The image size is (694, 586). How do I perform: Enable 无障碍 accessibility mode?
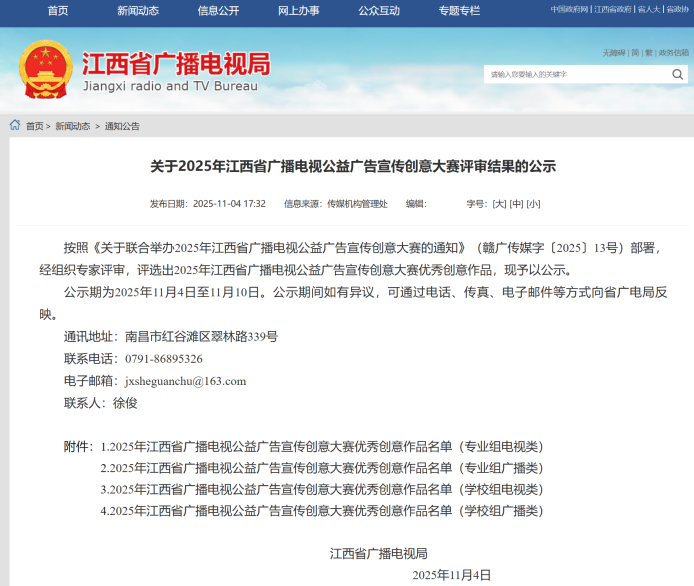click(613, 52)
